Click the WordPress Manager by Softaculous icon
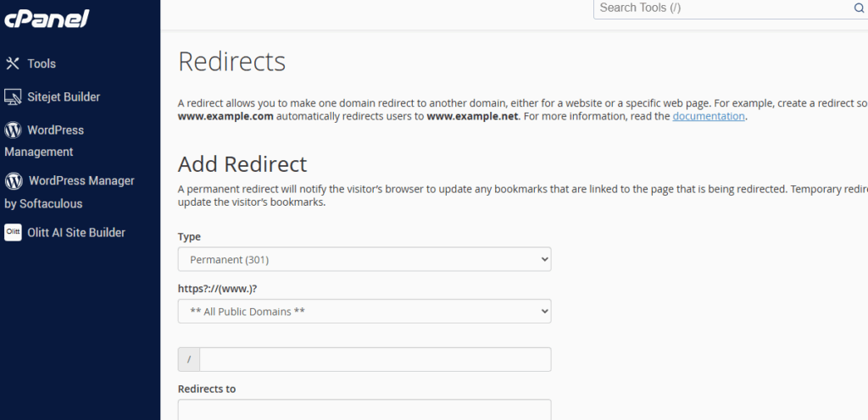Viewport: 868px width, 420px height. [14, 180]
